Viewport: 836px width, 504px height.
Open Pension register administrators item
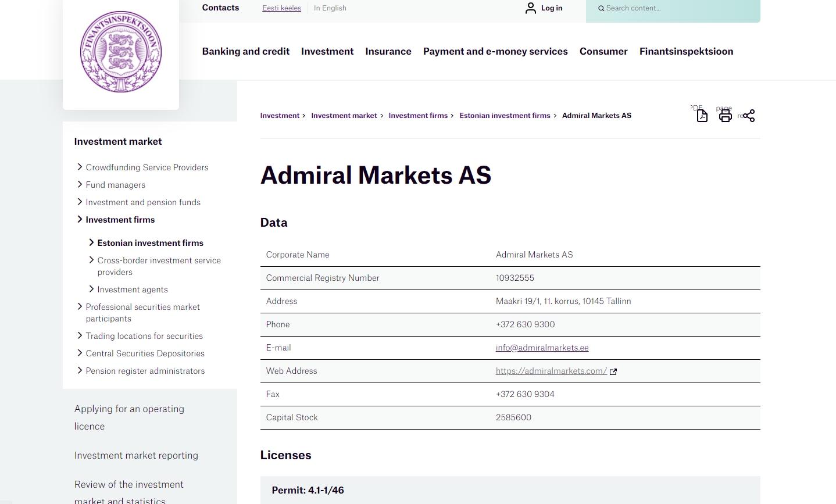[x=145, y=371]
